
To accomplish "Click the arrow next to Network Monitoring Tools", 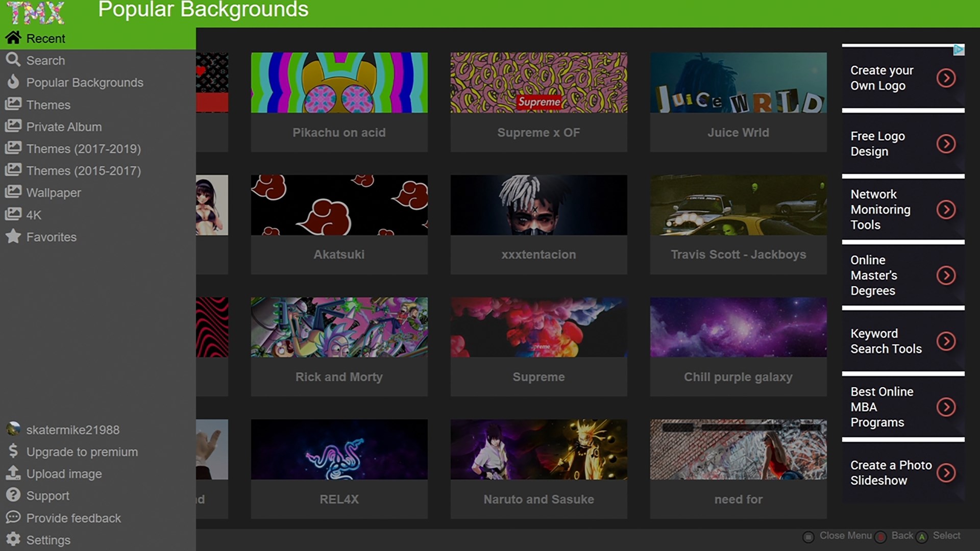I will coord(946,210).
